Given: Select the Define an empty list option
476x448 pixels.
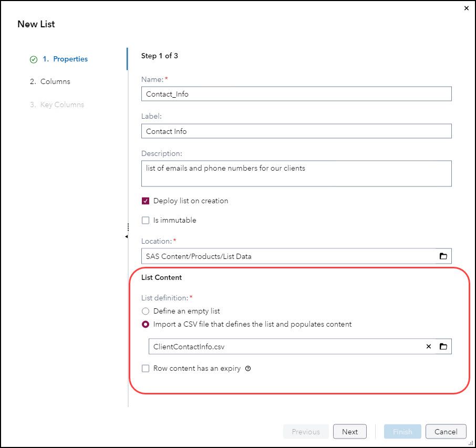Looking at the screenshot, I should point(146,311).
